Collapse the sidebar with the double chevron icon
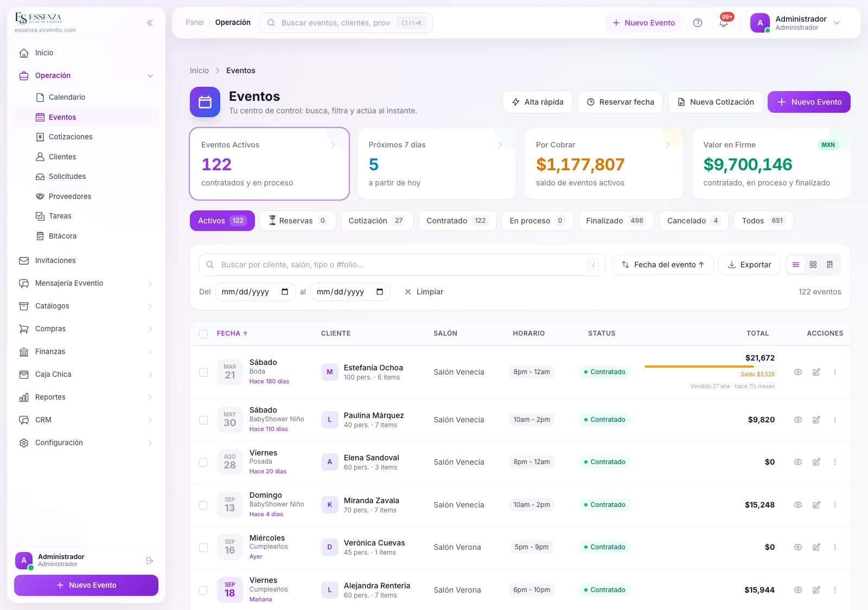 click(x=150, y=23)
